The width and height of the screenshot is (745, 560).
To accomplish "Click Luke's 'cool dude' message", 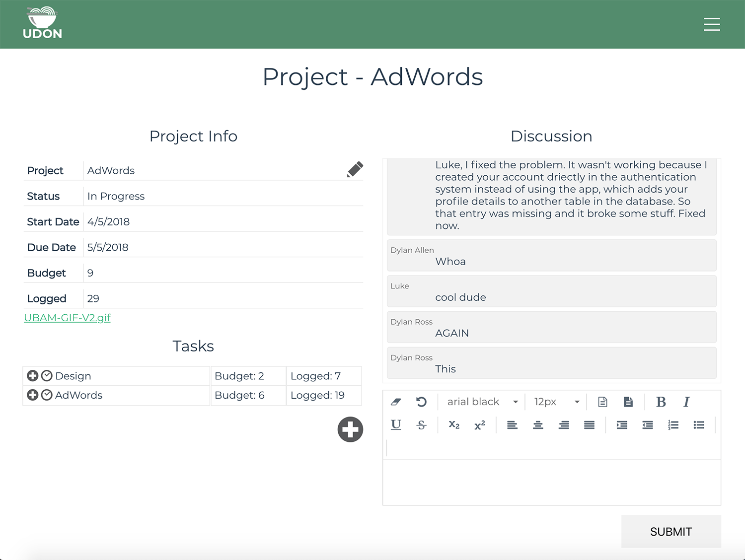I will 552,291.
